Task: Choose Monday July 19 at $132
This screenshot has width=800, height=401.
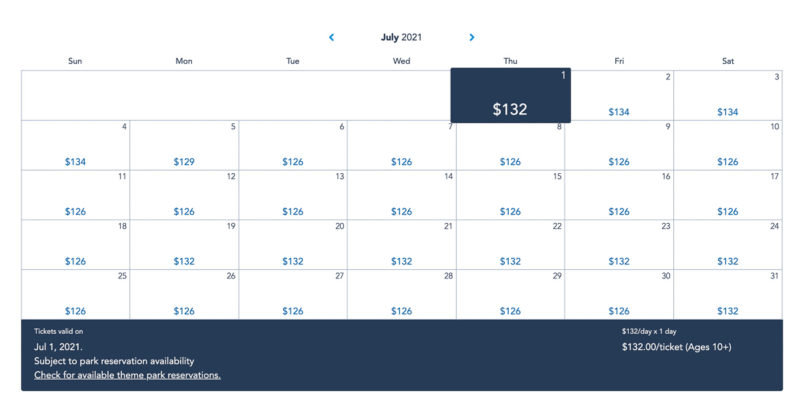Action: pos(184,245)
